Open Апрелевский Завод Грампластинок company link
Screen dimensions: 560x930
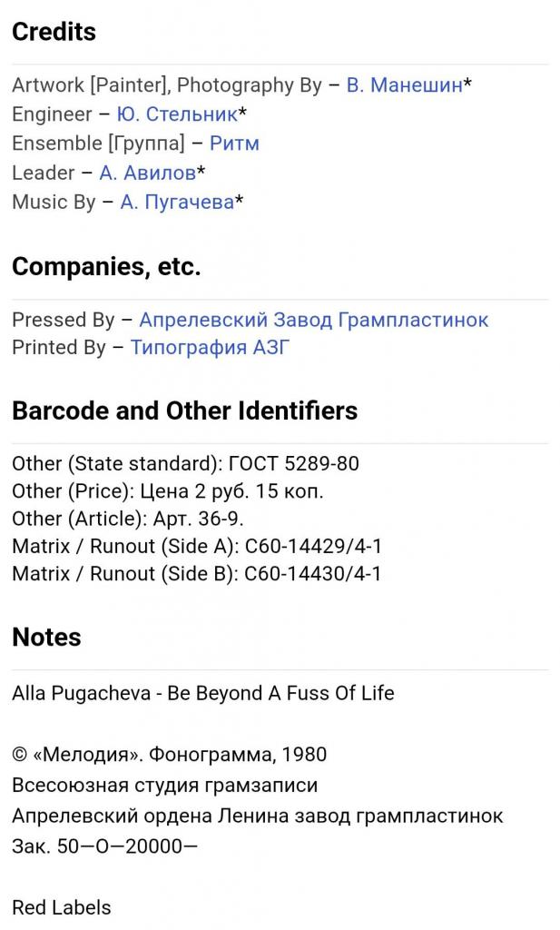(313, 320)
